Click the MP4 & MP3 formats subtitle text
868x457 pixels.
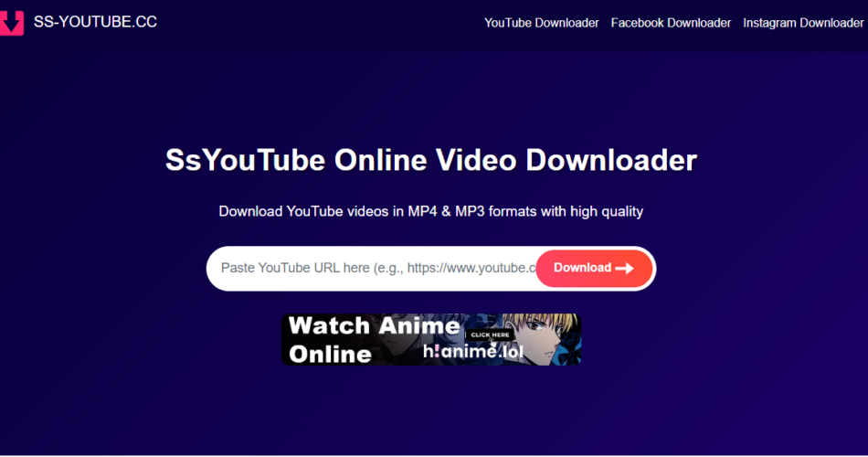[430, 211]
